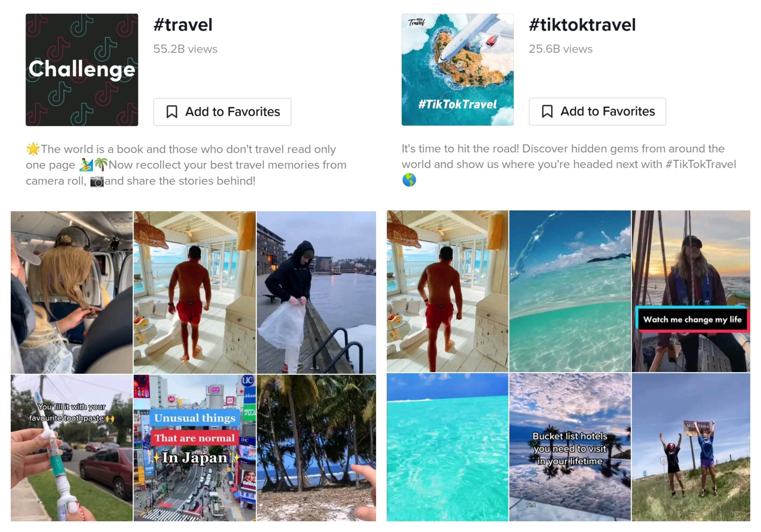Click the #travel hashtag title

(183, 25)
